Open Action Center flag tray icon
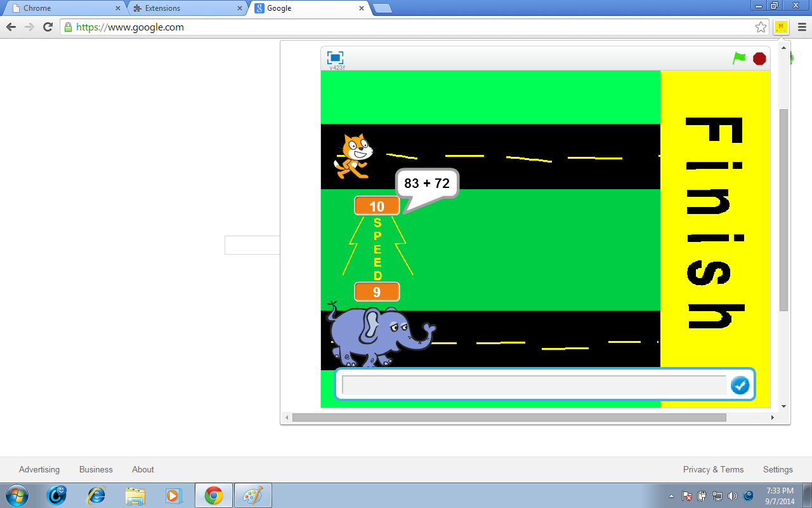Screen dimensions: 812x508 click(x=687, y=496)
